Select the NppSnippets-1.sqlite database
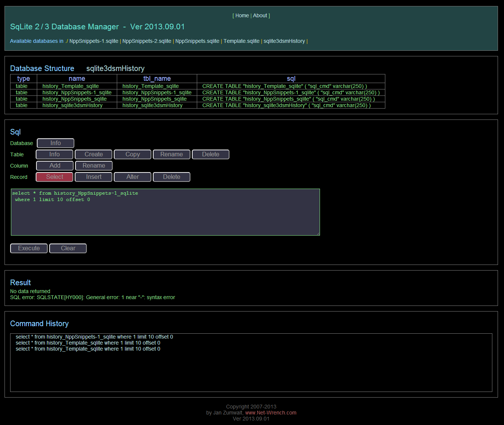The height and width of the screenshot is (425, 504). tap(94, 41)
